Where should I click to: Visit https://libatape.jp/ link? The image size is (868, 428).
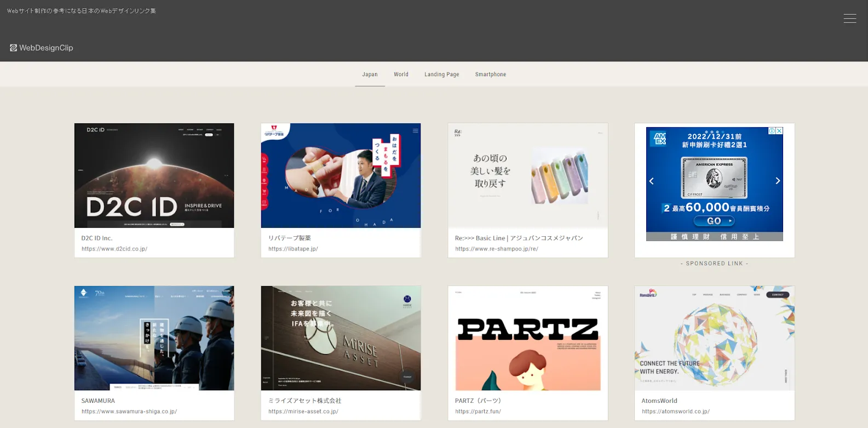tap(293, 249)
